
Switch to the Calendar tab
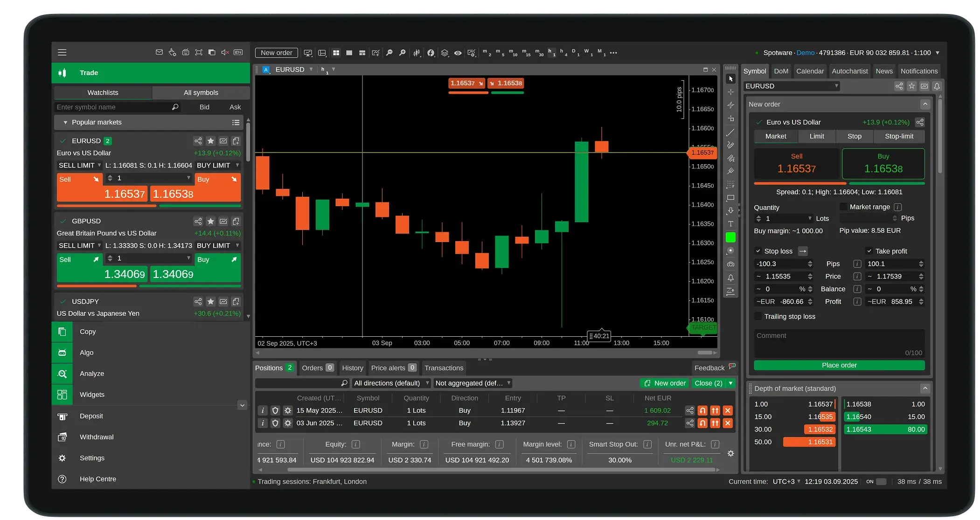[810, 71]
